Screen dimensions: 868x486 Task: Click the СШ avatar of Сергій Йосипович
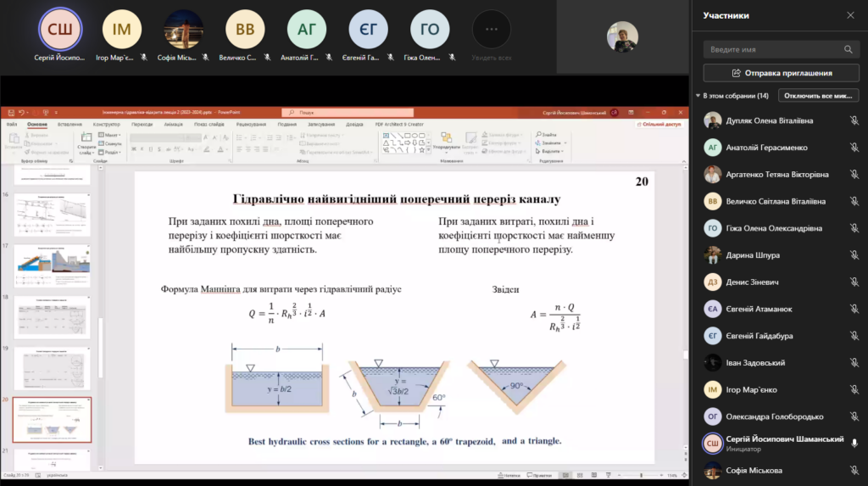click(60, 29)
